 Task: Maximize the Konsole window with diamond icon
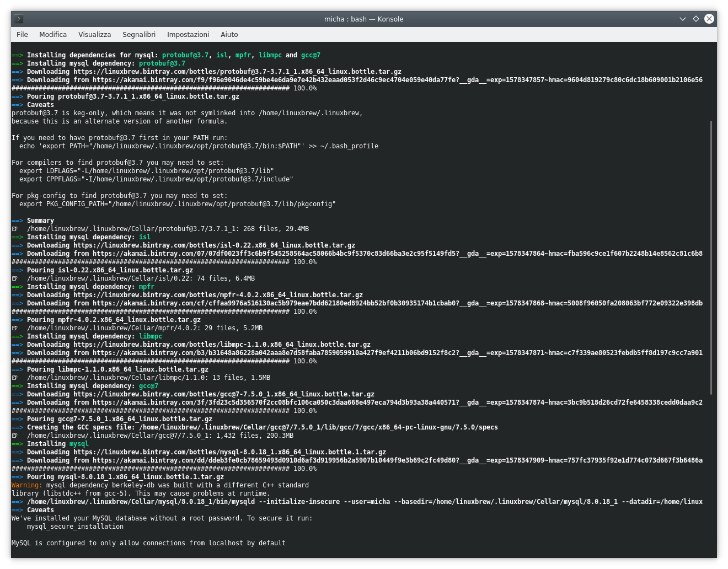point(696,19)
